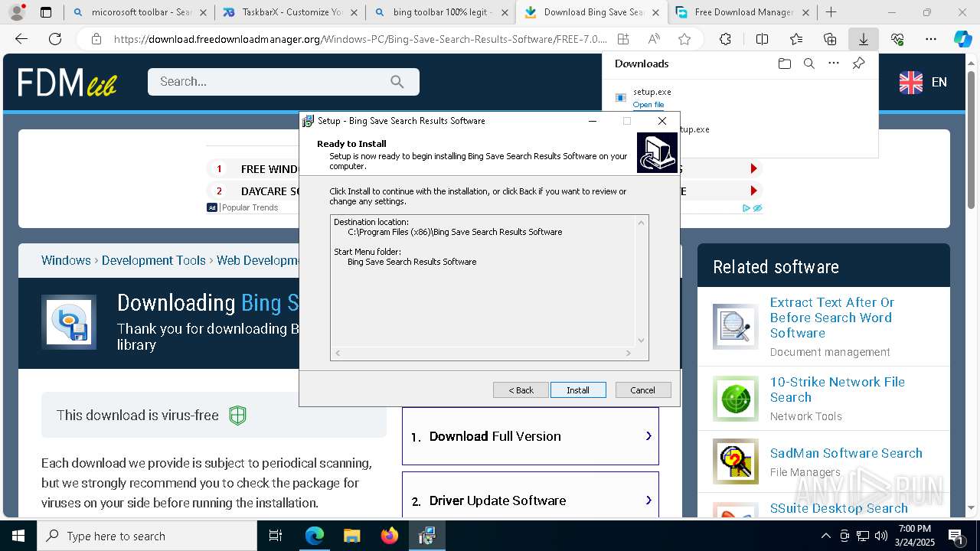Search downloads using magnifier icon
Viewport: 980px width, 551px height.
[808, 64]
